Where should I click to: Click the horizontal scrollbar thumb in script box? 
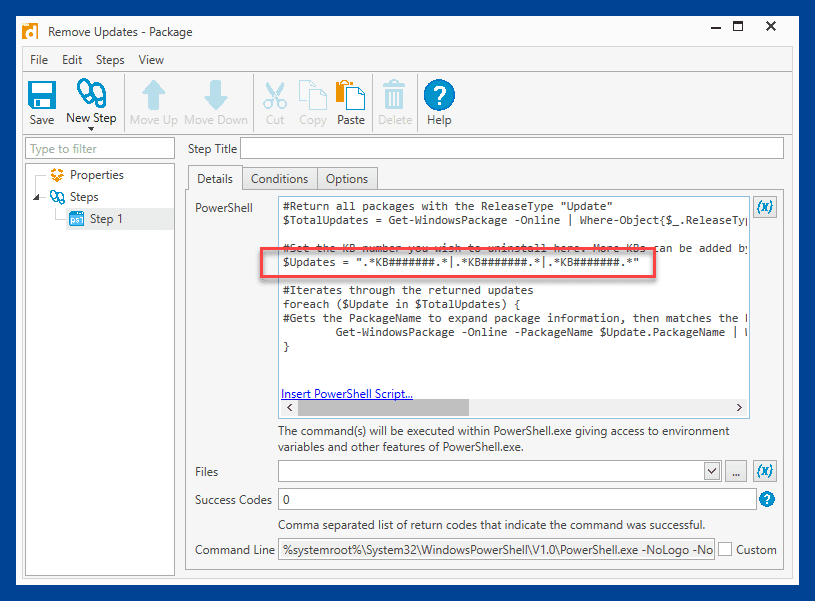point(383,408)
